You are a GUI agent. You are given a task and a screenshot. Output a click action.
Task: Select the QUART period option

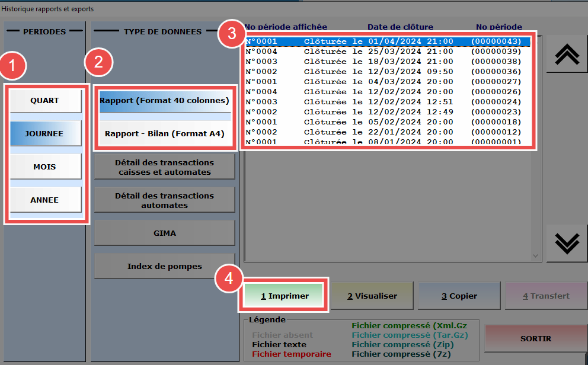pyautogui.click(x=45, y=101)
